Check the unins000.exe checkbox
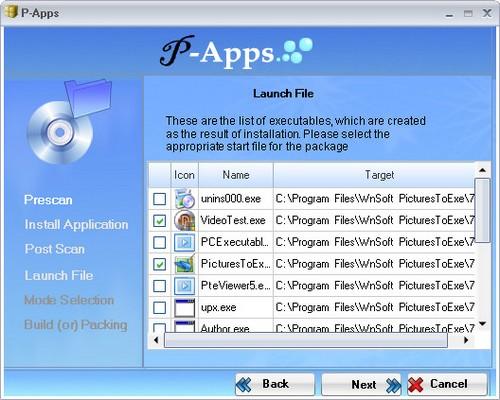The width and height of the screenshot is (500, 400). [x=159, y=199]
